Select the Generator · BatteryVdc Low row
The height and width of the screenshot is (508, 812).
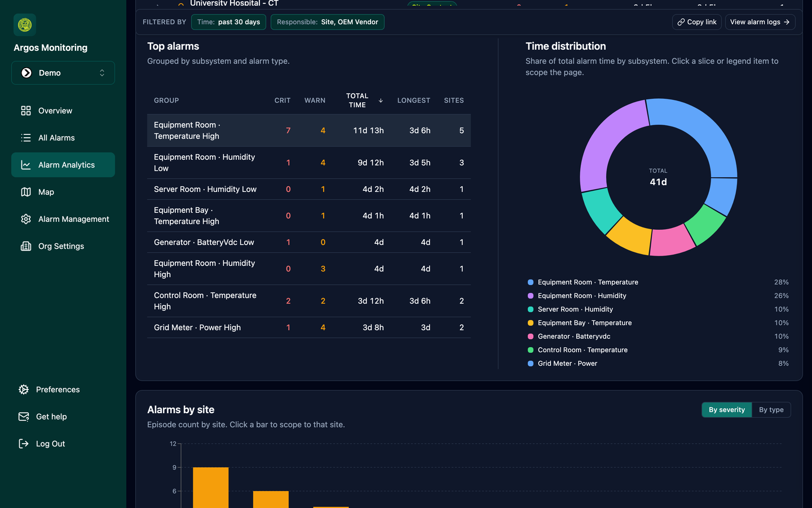tap(309, 242)
